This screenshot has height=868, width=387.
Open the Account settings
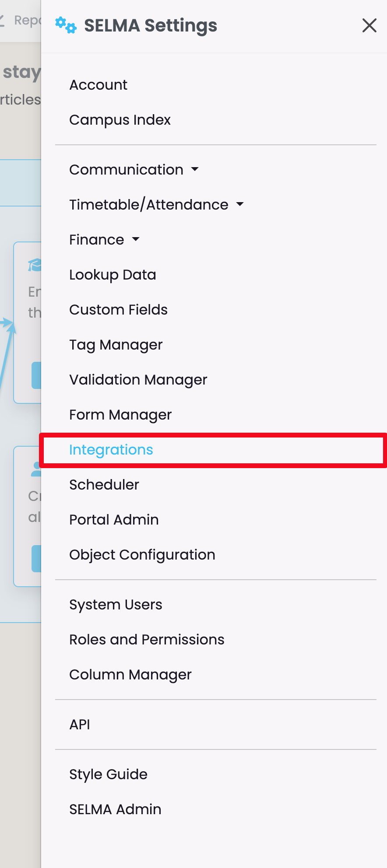[99, 85]
